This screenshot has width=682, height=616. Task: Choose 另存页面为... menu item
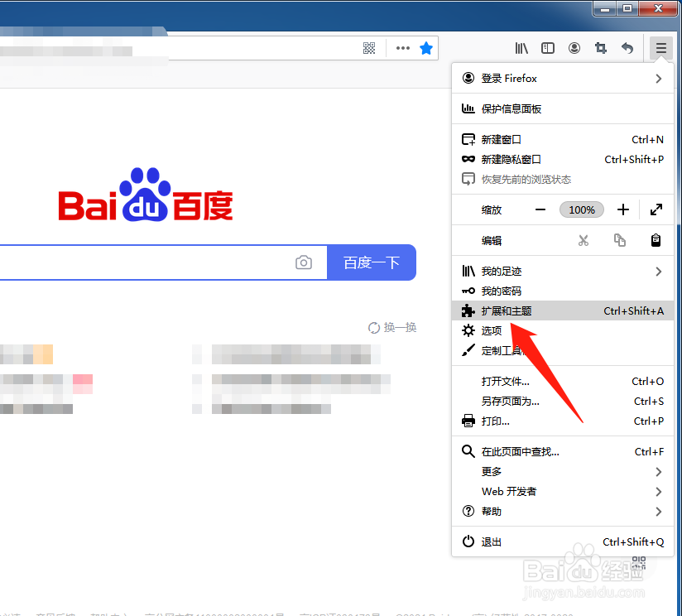(563, 401)
